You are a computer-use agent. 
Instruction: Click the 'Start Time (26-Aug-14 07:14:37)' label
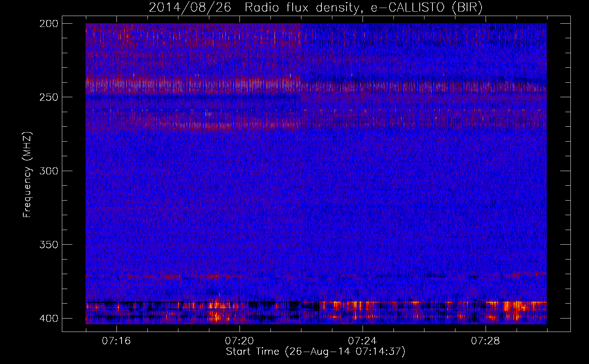316,352
